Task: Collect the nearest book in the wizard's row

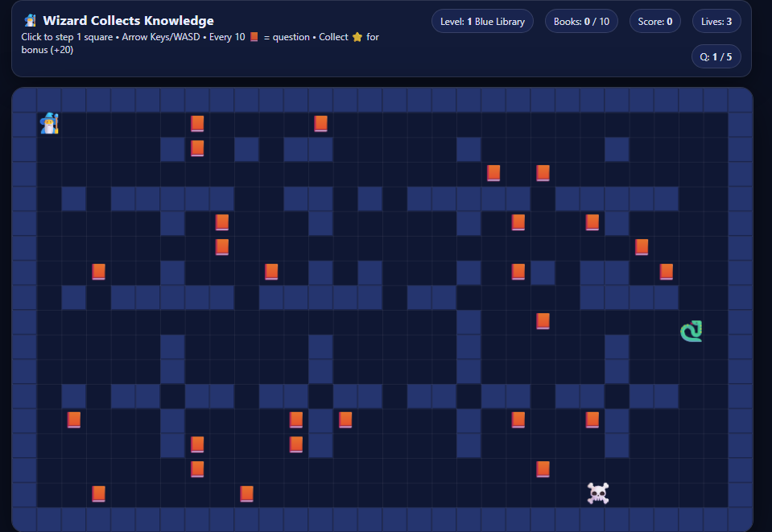Action: [197, 123]
